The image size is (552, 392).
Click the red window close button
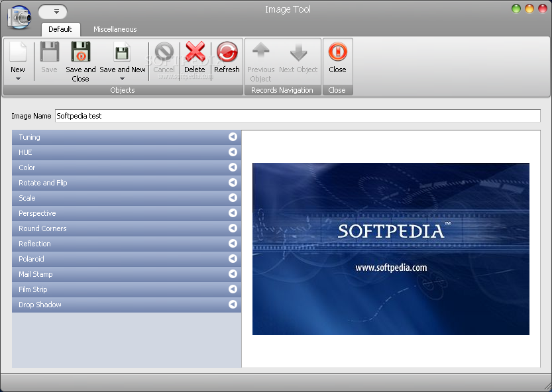pos(543,9)
